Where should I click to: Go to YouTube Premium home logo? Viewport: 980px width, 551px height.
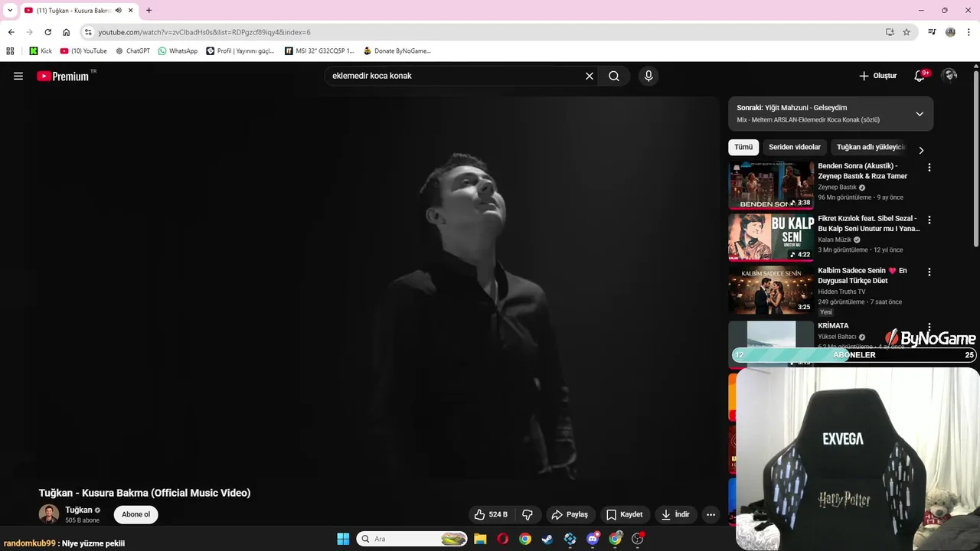pos(63,76)
